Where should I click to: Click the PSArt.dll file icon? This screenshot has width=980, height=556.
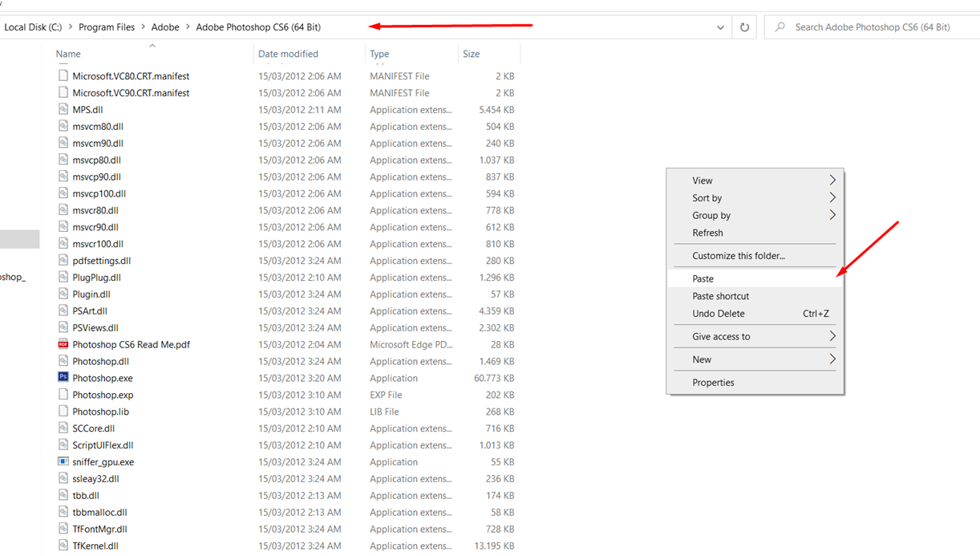pos(63,310)
